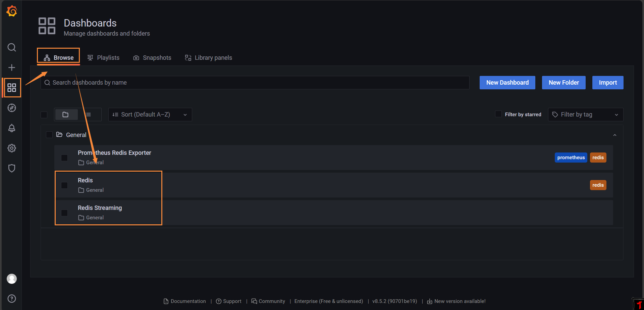This screenshot has width=644, height=310.
Task: Switch to the Snapshots tab
Action: coord(152,58)
